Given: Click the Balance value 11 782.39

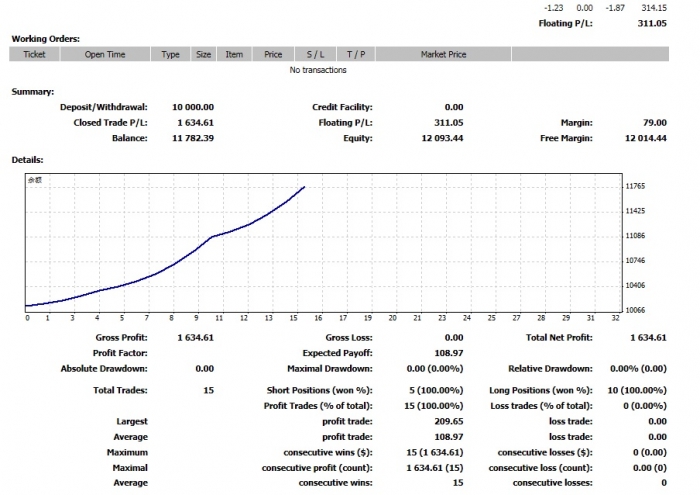Looking at the screenshot, I should tap(192, 137).
